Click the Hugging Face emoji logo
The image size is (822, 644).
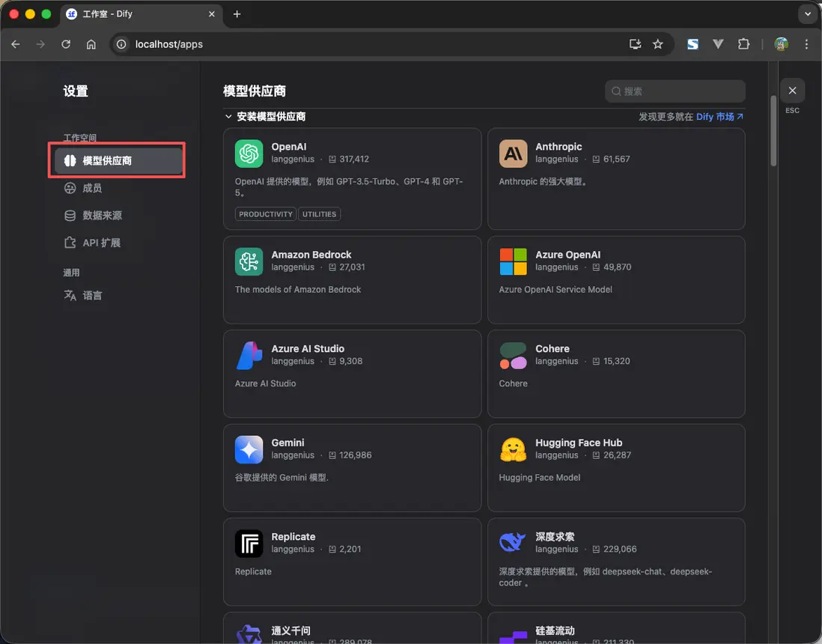click(514, 449)
